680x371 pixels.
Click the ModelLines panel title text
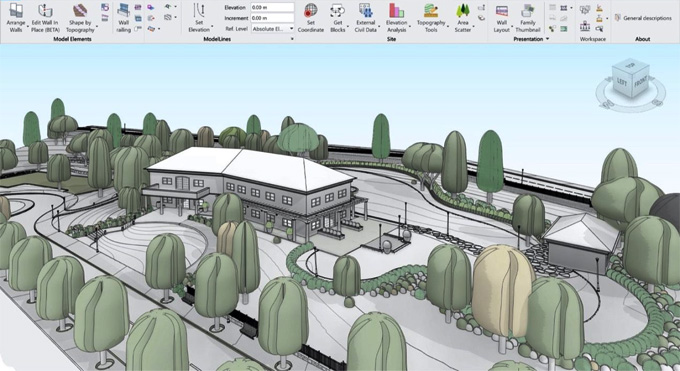[x=217, y=39]
